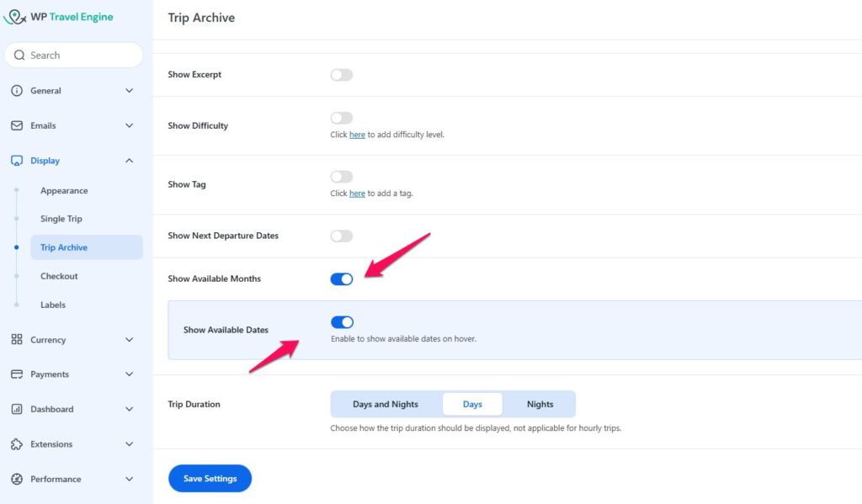The height and width of the screenshot is (504, 862).
Task: Click the Performance gauge icon
Action: coord(16,480)
